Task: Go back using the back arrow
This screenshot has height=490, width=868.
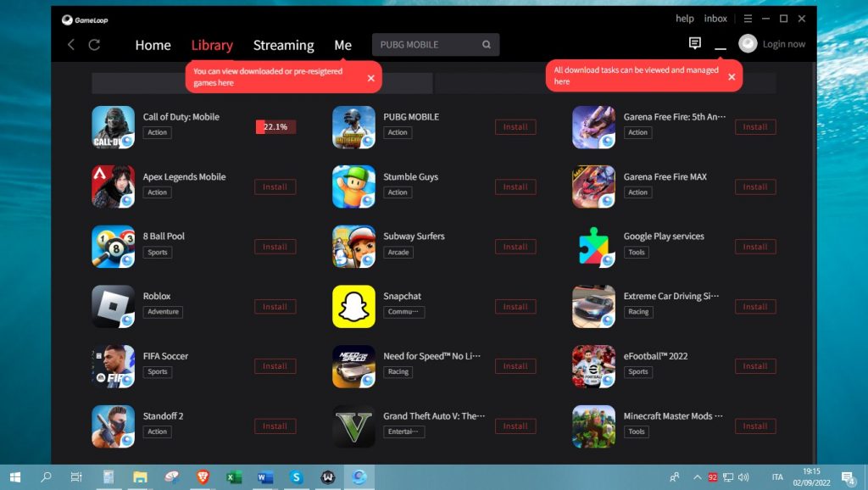Action: pos(71,45)
